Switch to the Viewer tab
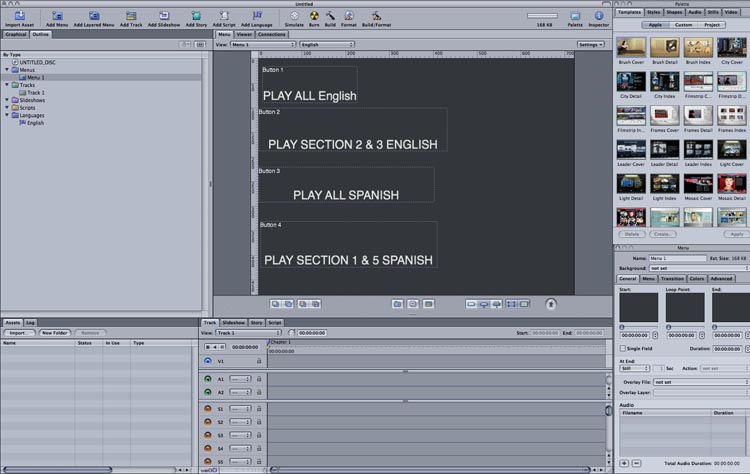 [x=244, y=34]
